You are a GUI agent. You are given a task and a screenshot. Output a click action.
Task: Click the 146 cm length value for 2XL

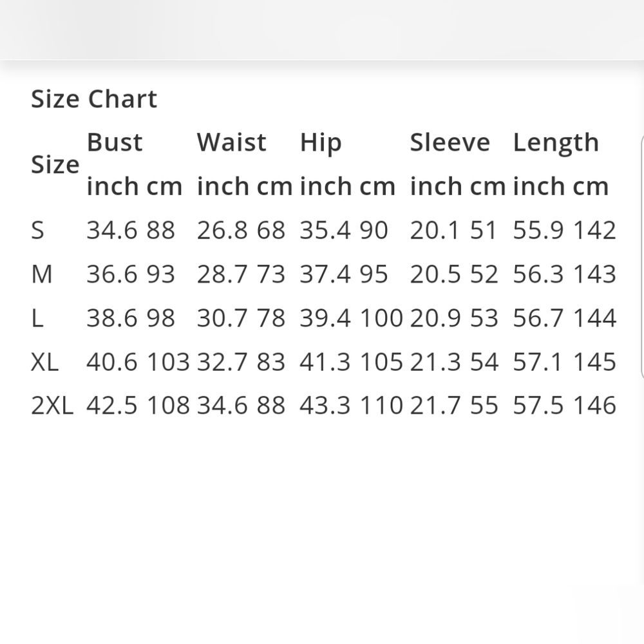click(x=594, y=406)
